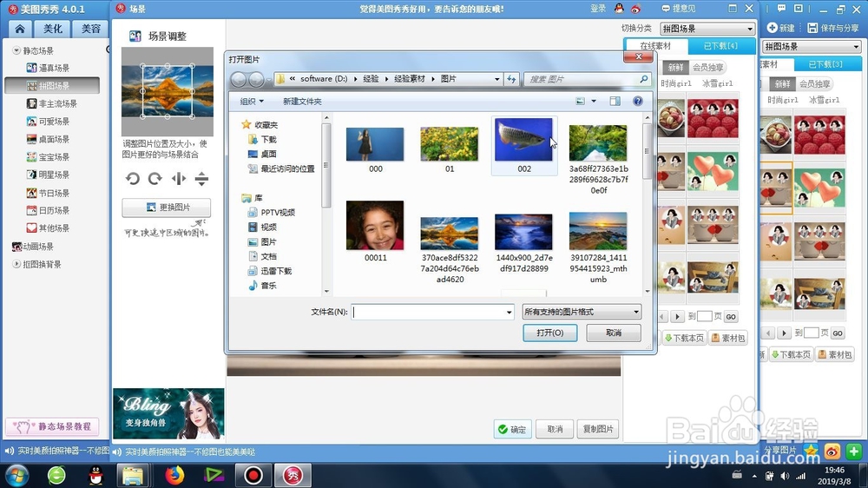Flip image horizontally in scene adjustment
The width and height of the screenshot is (868, 488).
178,178
